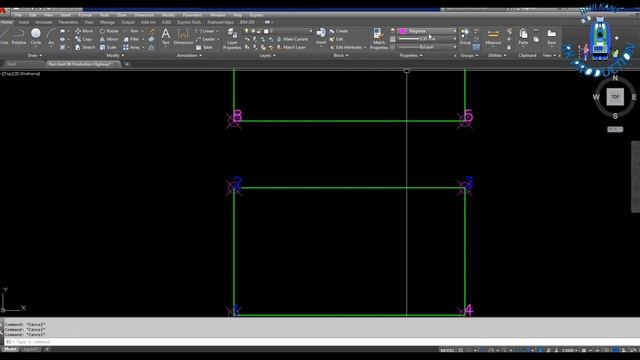Add a new drawing tab
The height and width of the screenshot is (360, 640).
coord(127,64)
